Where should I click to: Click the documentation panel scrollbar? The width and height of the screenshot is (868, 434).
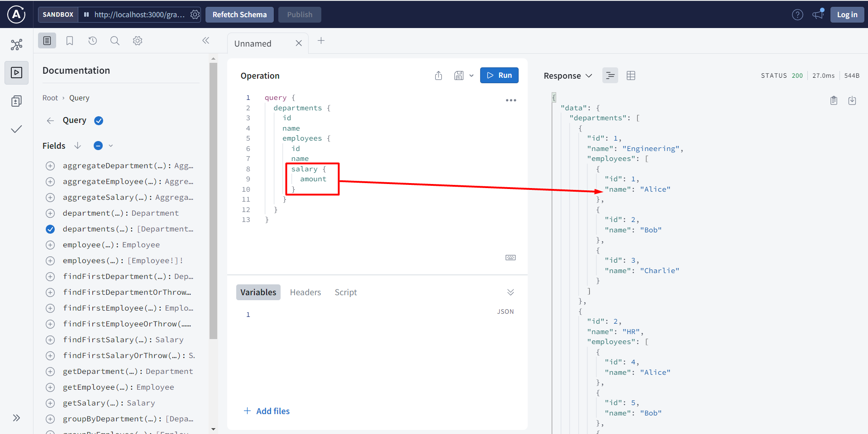(x=214, y=200)
